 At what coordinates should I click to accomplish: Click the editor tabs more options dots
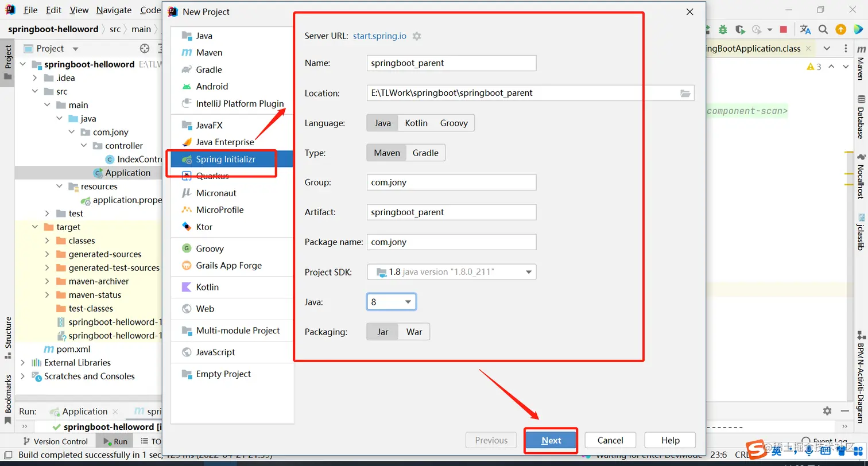click(846, 49)
